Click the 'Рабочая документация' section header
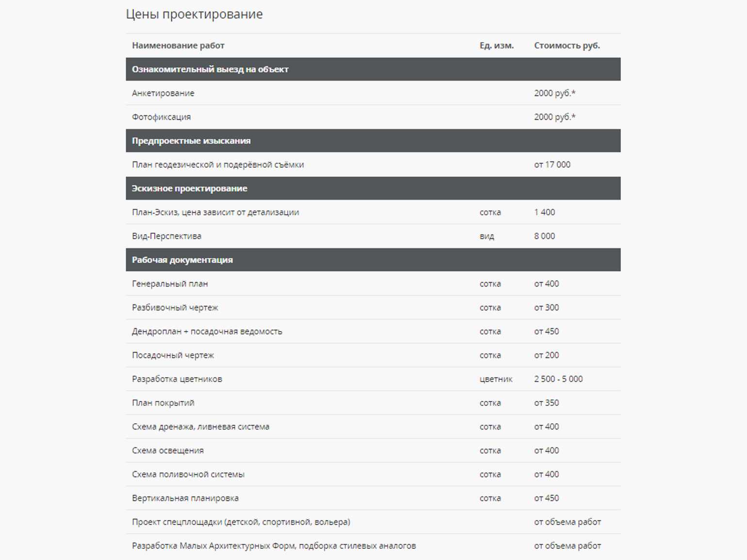747x560 pixels. pos(182,260)
